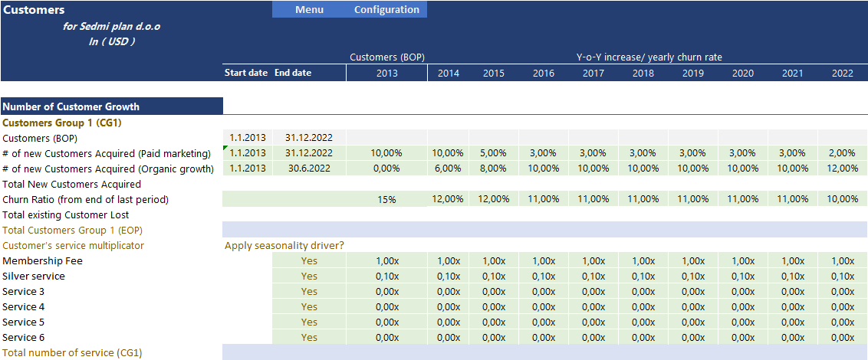
Task: Select the 2,00% Paid marketing cell for 2022
Action: 842,153
